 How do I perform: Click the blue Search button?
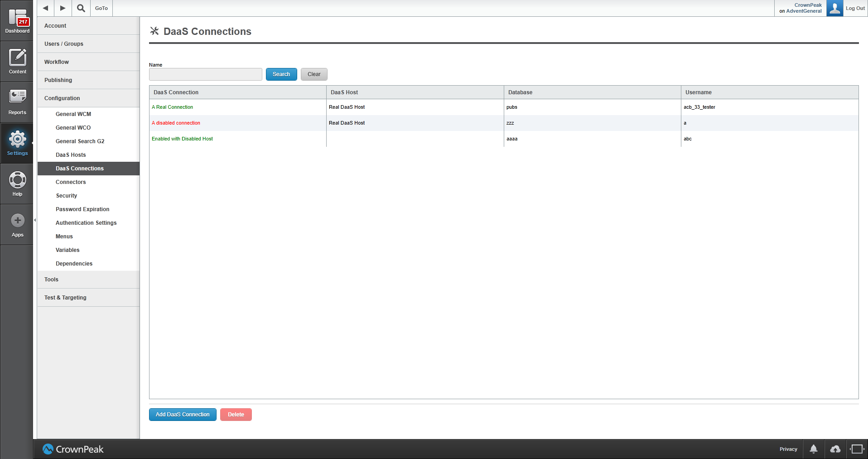click(x=281, y=74)
